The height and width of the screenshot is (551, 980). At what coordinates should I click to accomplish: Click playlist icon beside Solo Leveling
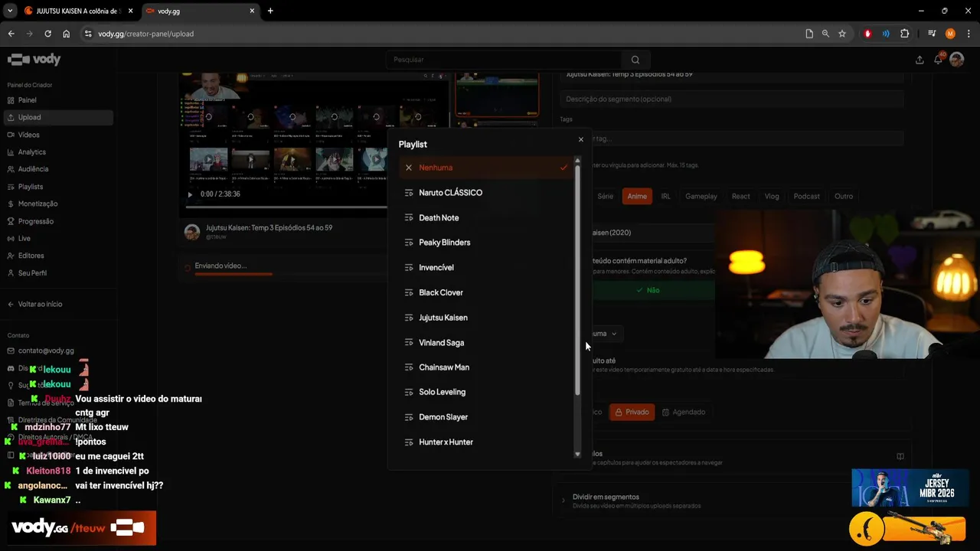(409, 392)
